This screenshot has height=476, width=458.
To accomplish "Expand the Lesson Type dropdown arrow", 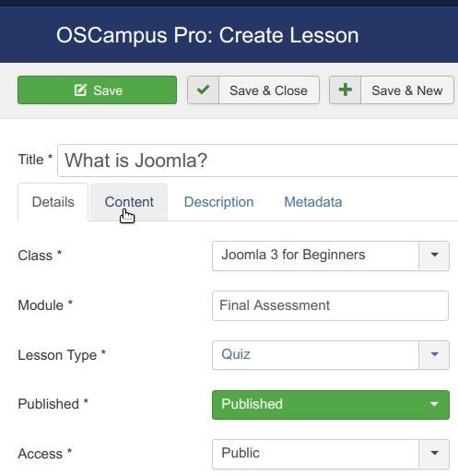I will (434, 355).
